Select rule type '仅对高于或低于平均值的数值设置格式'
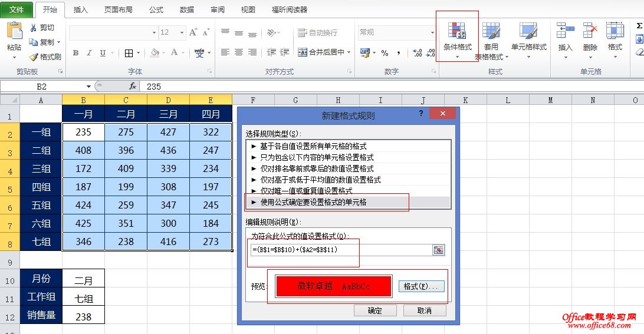 348,180
